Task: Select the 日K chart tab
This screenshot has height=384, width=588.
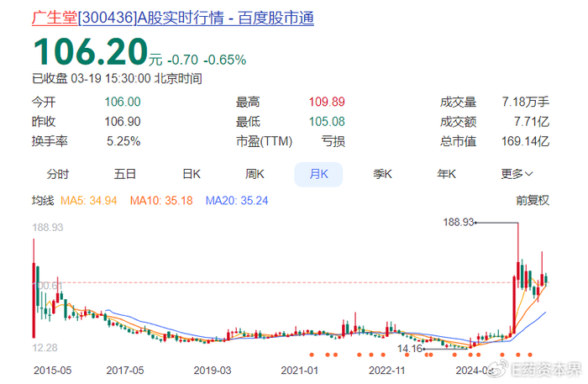Action: coord(192,175)
